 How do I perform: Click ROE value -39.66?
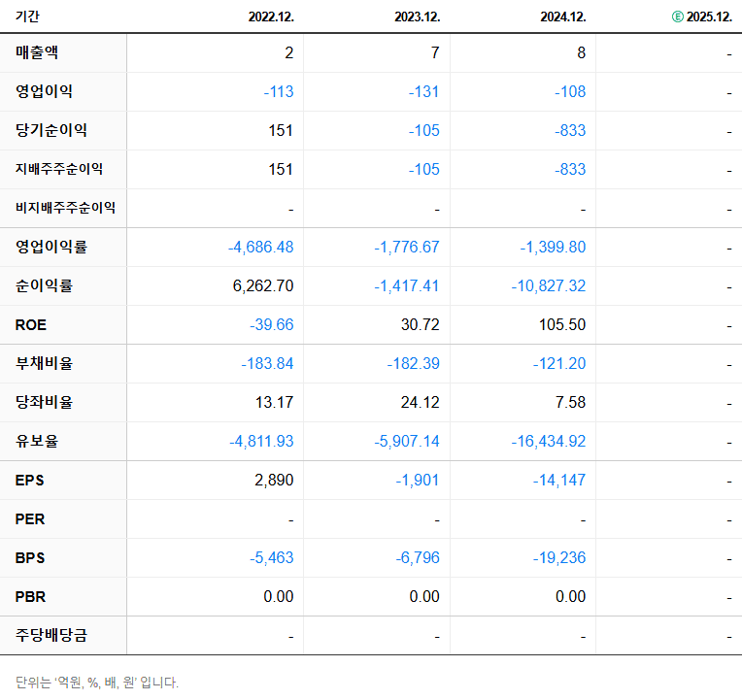[272, 324]
